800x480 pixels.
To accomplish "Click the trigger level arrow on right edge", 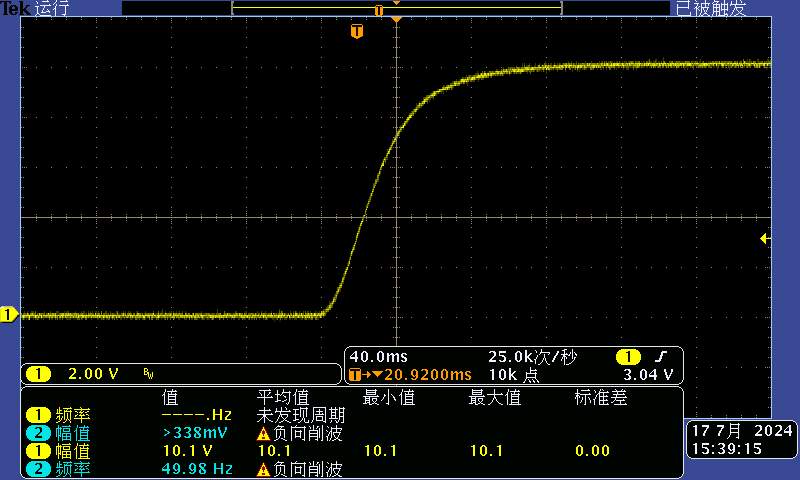I will pos(765,238).
